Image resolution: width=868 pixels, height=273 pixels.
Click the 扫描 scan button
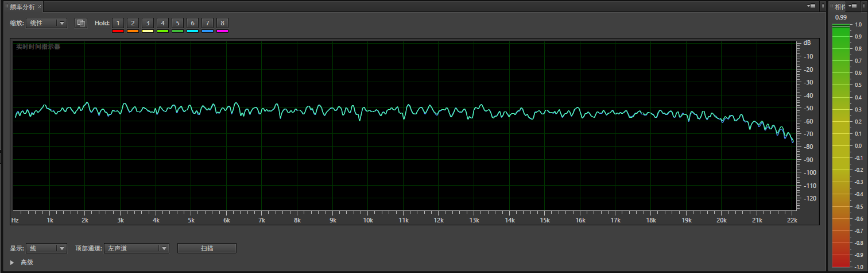click(x=207, y=248)
